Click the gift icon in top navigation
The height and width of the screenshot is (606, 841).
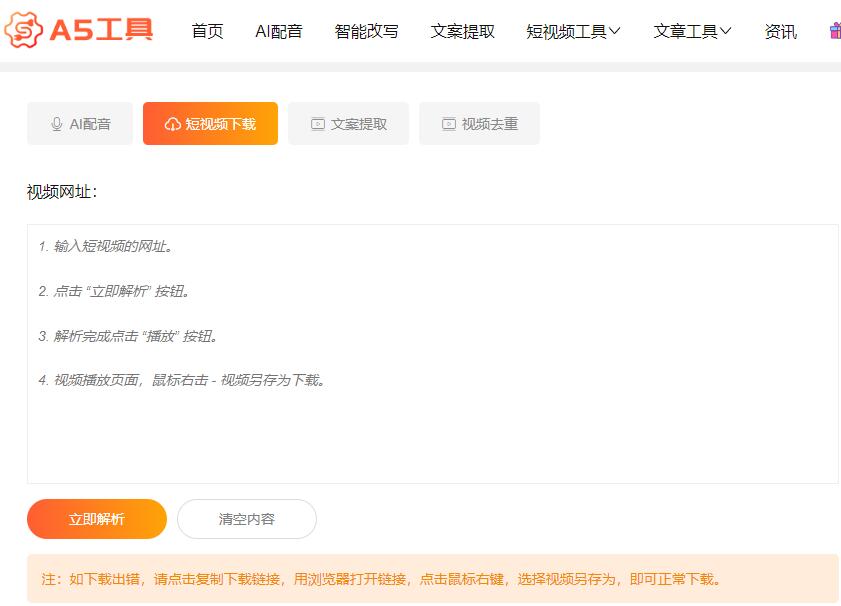836,31
